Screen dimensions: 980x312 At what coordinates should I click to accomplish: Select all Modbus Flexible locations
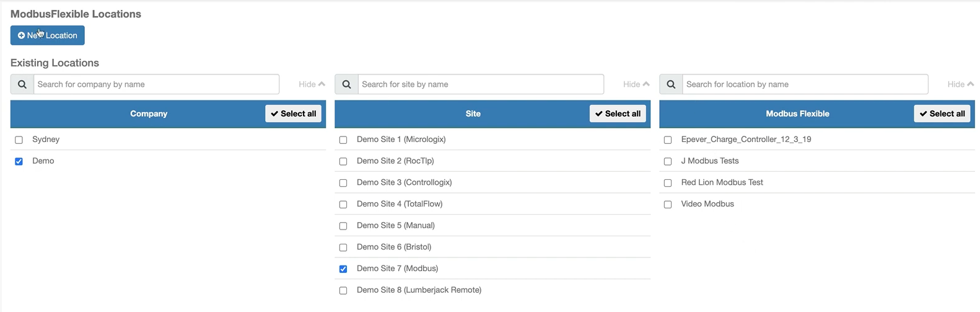coord(942,114)
